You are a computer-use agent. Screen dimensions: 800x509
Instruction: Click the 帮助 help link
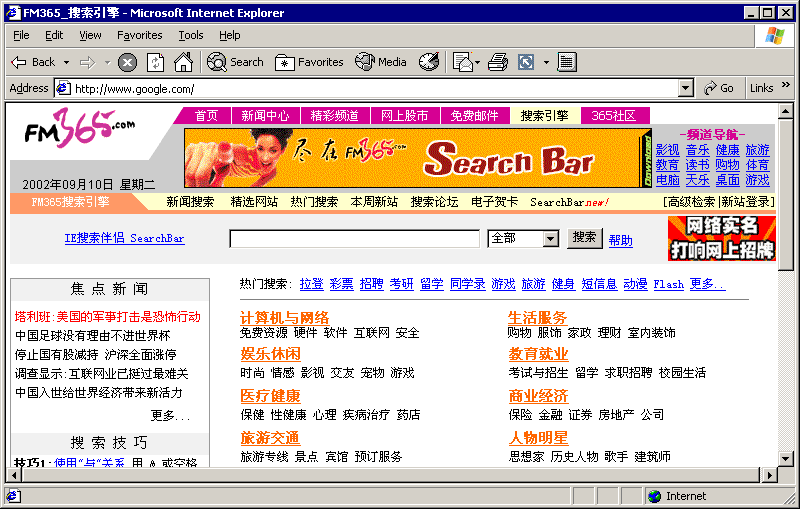pyautogui.click(x=620, y=241)
